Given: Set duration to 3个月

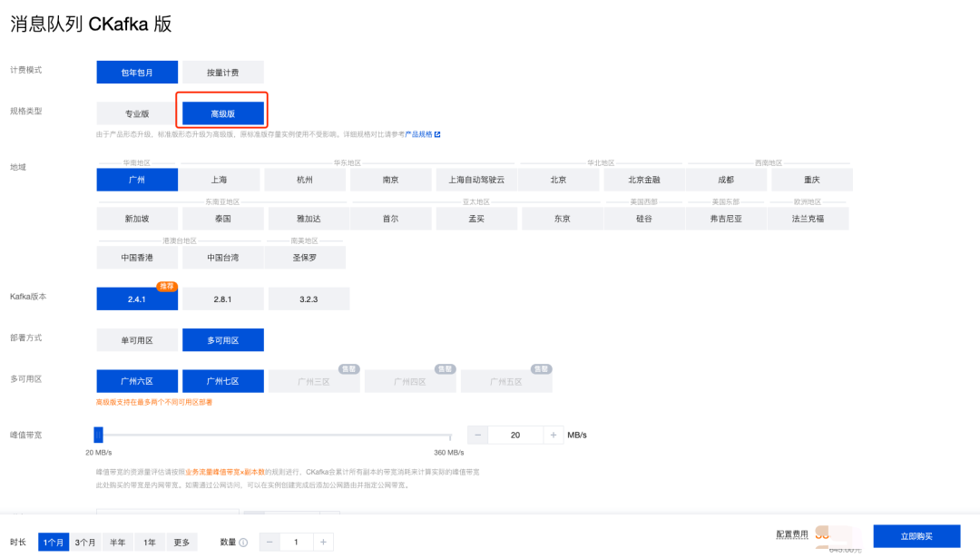Looking at the screenshot, I should [x=85, y=543].
